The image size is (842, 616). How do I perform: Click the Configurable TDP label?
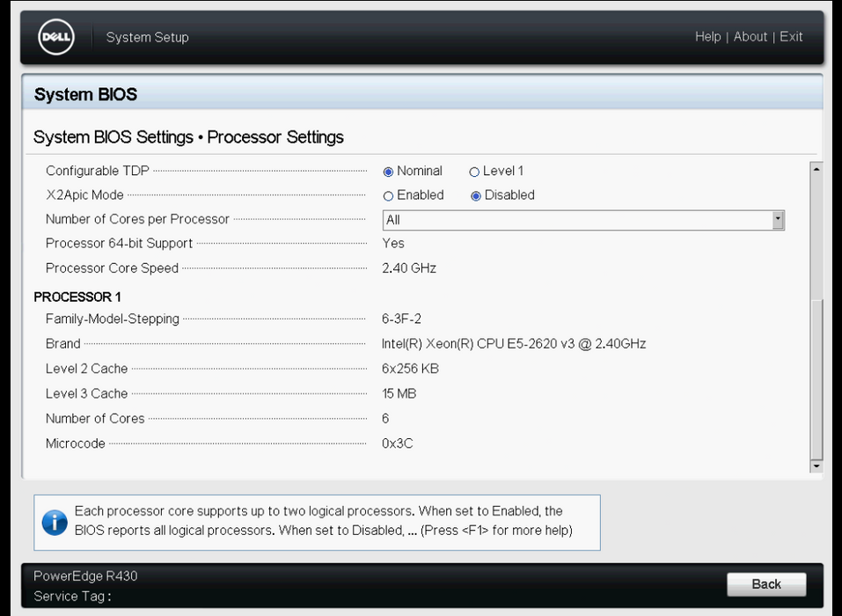(x=97, y=171)
